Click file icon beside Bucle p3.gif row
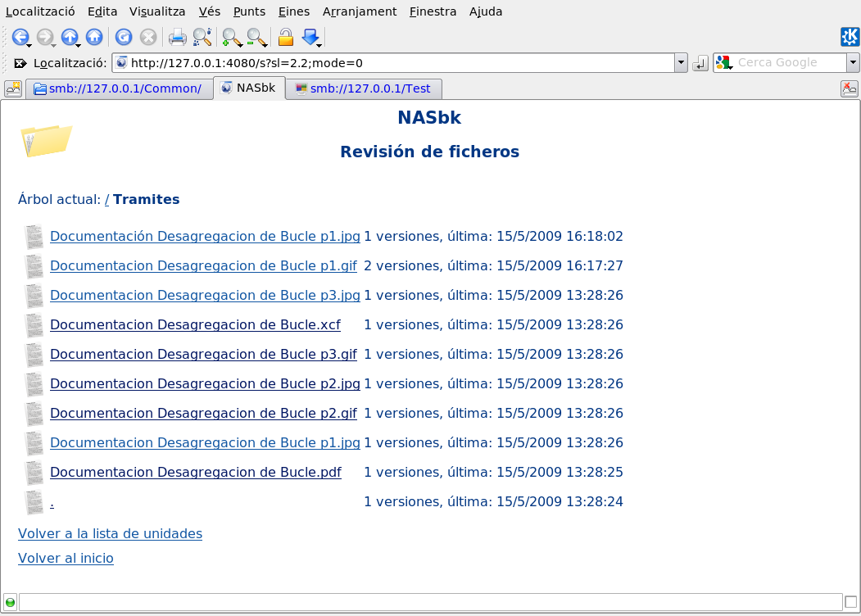The height and width of the screenshot is (616, 861). pyautogui.click(x=34, y=355)
